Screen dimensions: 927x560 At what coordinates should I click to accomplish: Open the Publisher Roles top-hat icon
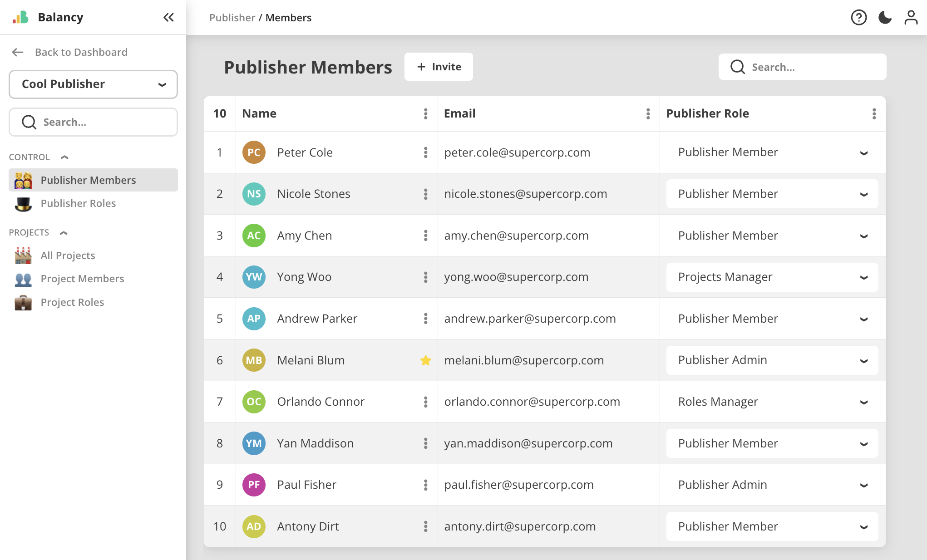coord(24,204)
